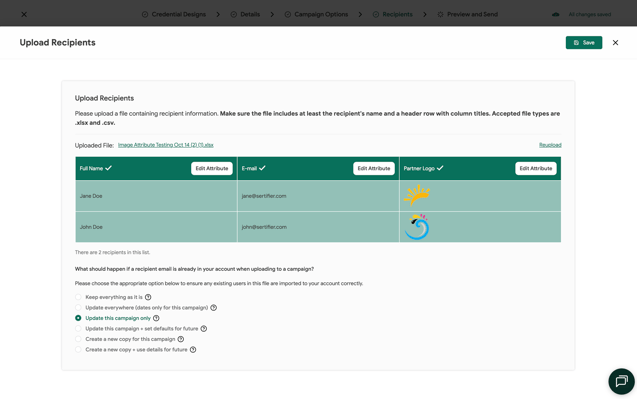This screenshot has height=399, width=637.
Task: Click the E-mail column checkmark icon
Action: point(262,168)
